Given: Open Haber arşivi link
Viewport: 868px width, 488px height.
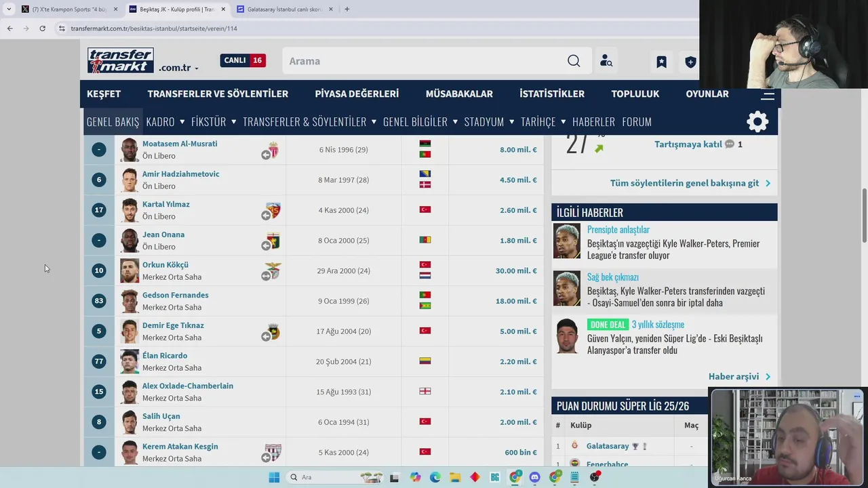Looking at the screenshot, I should pos(734,377).
